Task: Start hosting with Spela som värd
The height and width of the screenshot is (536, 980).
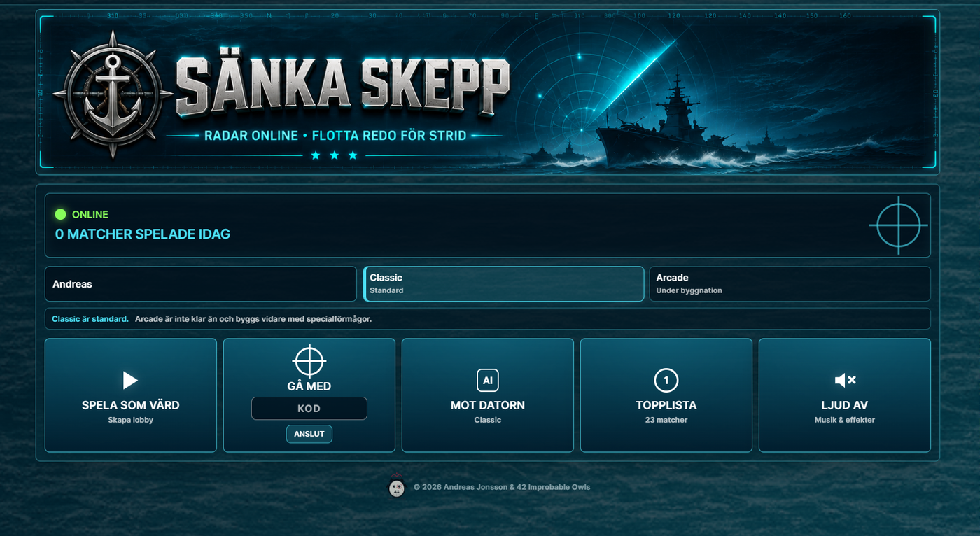Action: [x=131, y=395]
